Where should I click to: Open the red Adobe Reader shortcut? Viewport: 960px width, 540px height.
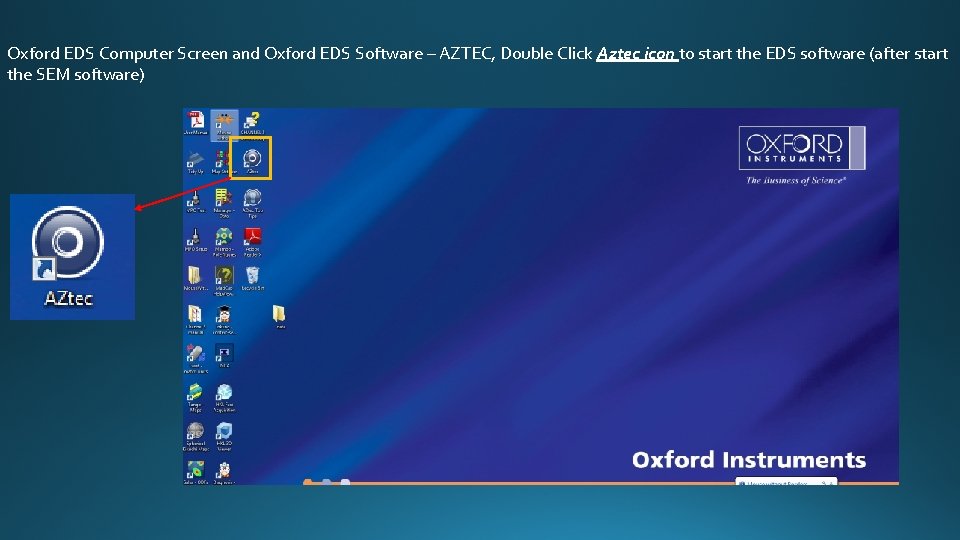pyautogui.click(x=252, y=241)
